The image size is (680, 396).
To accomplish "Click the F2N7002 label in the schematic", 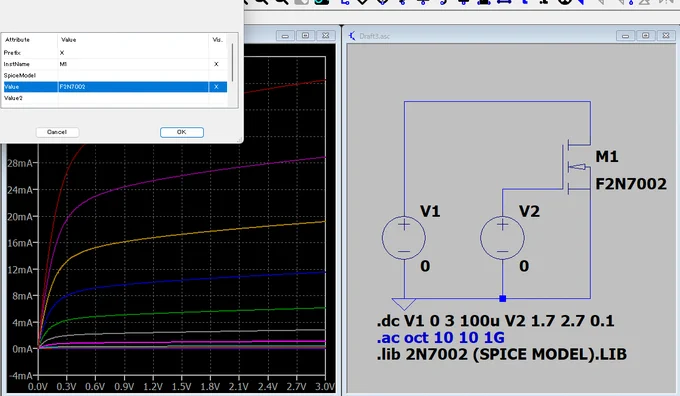I will pyautogui.click(x=631, y=184).
